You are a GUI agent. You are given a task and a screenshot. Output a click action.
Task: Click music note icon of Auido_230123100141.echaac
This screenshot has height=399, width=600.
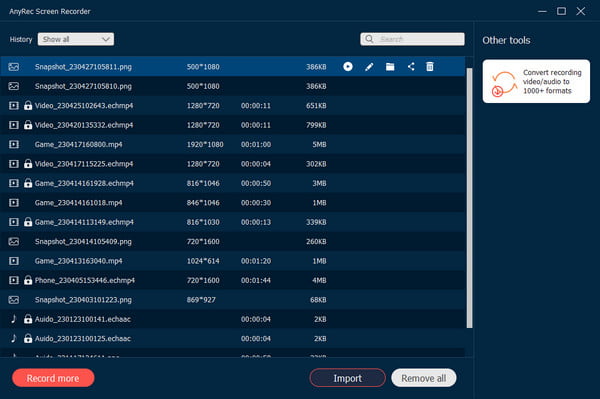point(14,319)
